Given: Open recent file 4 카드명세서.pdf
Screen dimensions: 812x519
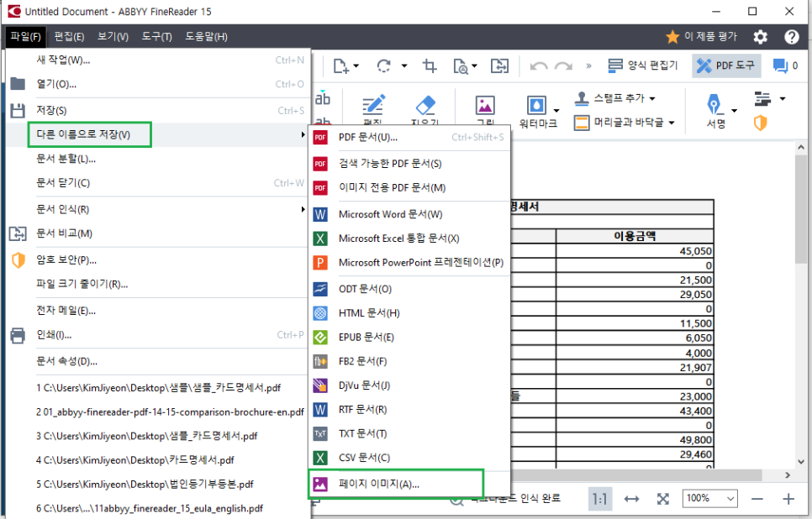Looking at the screenshot, I should click(x=158, y=460).
